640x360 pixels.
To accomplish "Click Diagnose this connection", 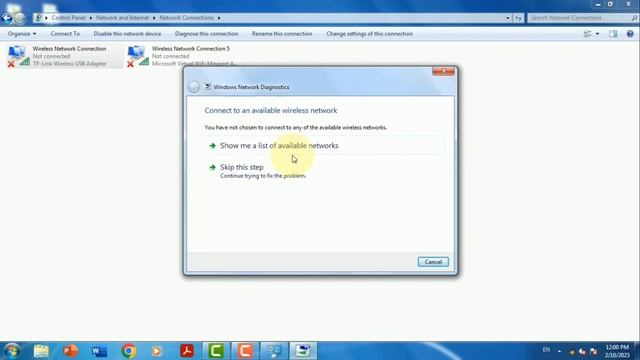I will pyautogui.click(x=206, y=34).
